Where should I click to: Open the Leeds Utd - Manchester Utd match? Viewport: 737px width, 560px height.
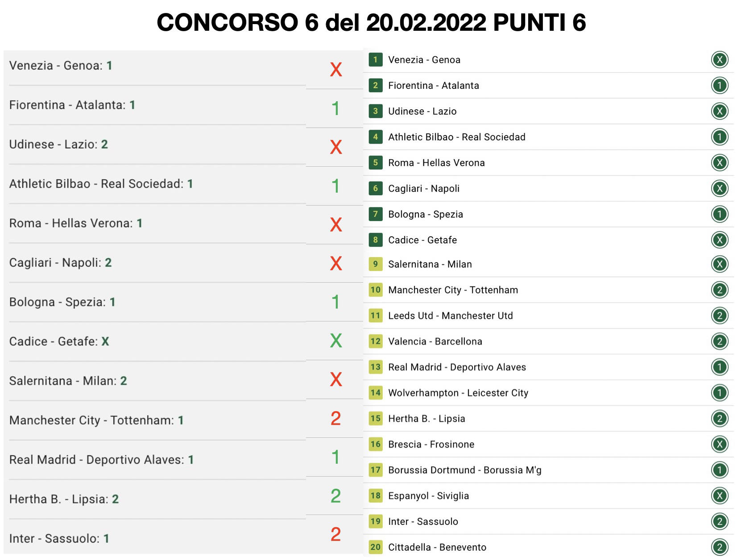(x=450, y=316)
